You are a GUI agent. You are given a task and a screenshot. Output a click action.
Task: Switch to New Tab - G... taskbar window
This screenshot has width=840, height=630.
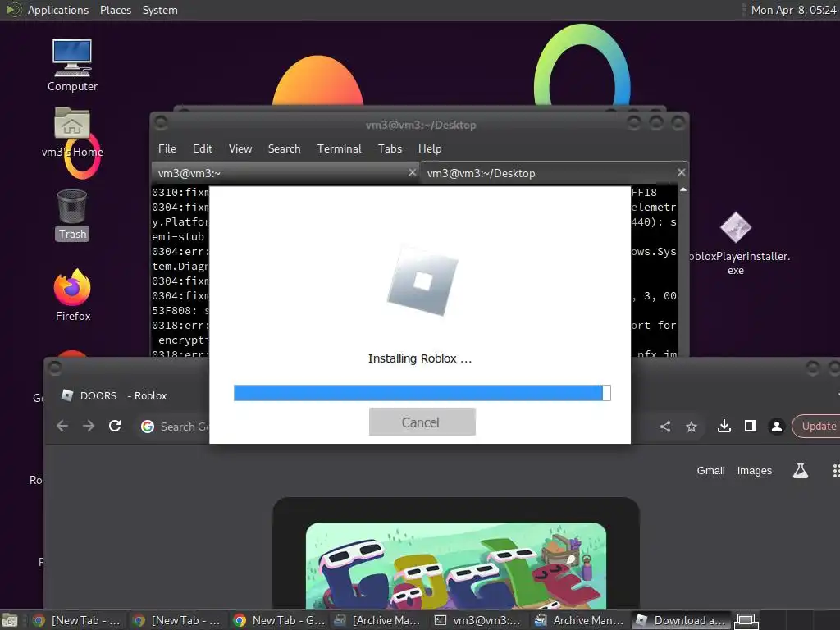pos(280,620)
